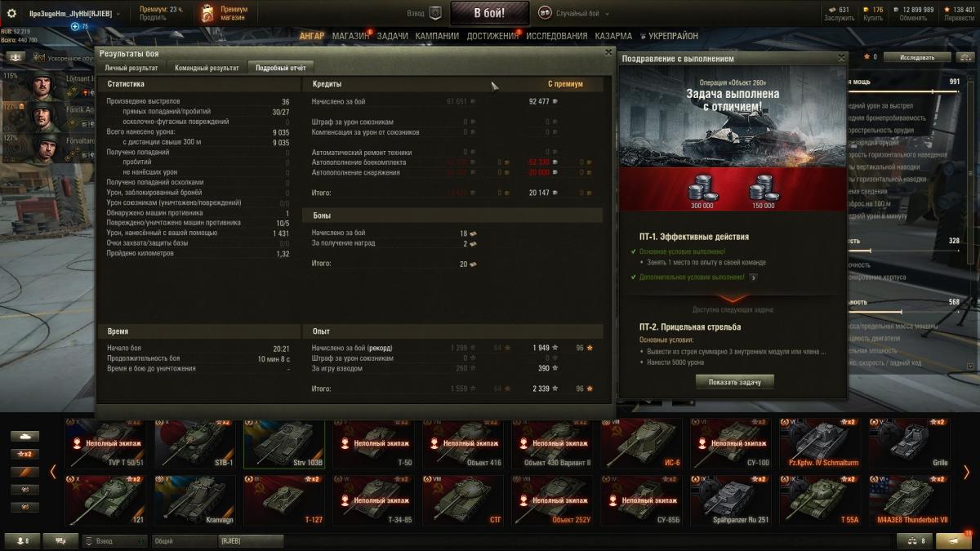Select the T 55A tank
The image size is (980, 551).
click(x=820, y=500)
